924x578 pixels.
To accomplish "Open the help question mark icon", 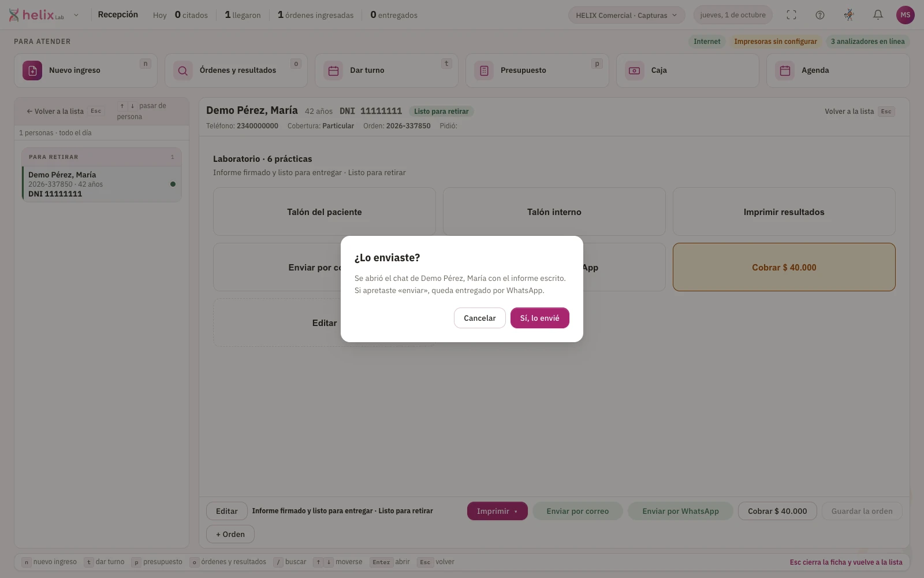I will [820, 15].
